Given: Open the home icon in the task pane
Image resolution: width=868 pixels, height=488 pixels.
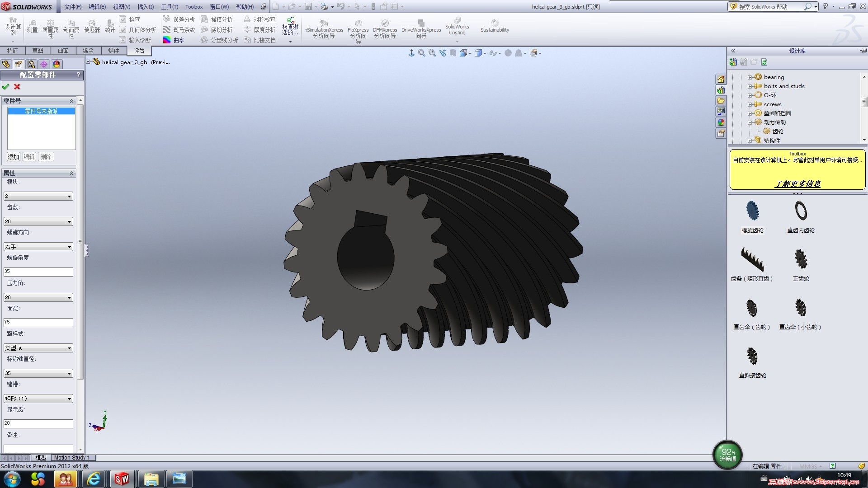Looking at the screenshot, I should click(721, 80).
